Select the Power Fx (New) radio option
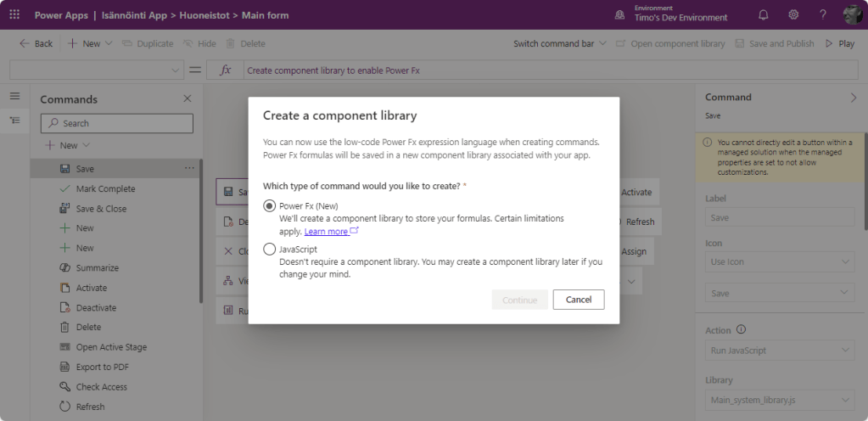868x421 pixels. pos(270,206)
